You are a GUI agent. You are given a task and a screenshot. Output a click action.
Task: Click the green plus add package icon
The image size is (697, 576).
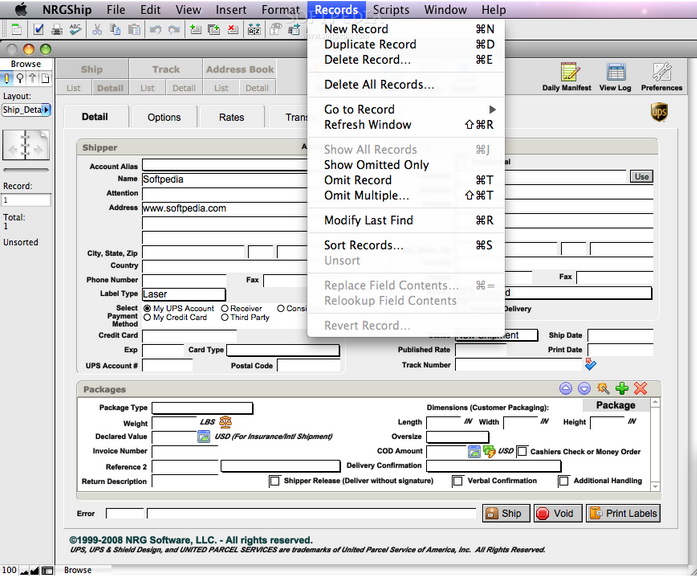point(621,388)
